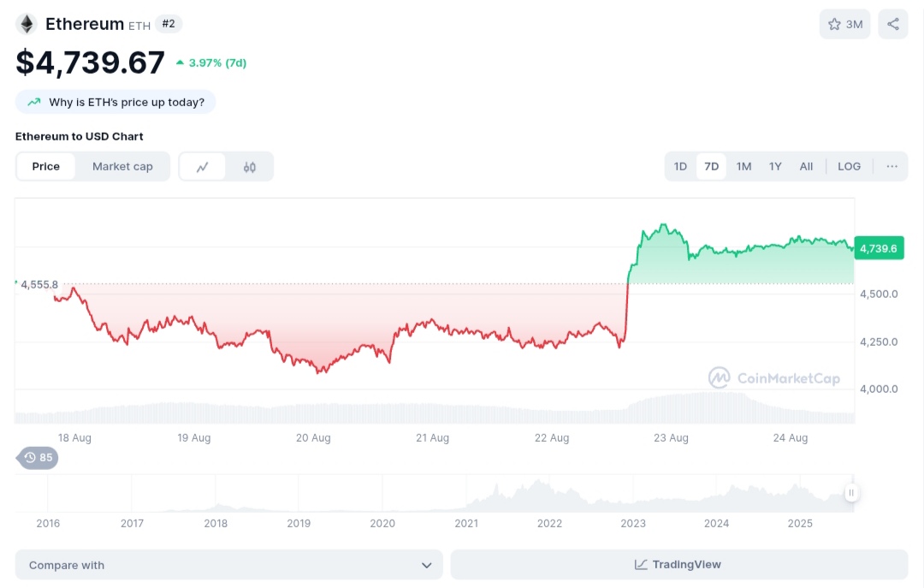Click the 4,000.0 y-axis label

(879, 389)
